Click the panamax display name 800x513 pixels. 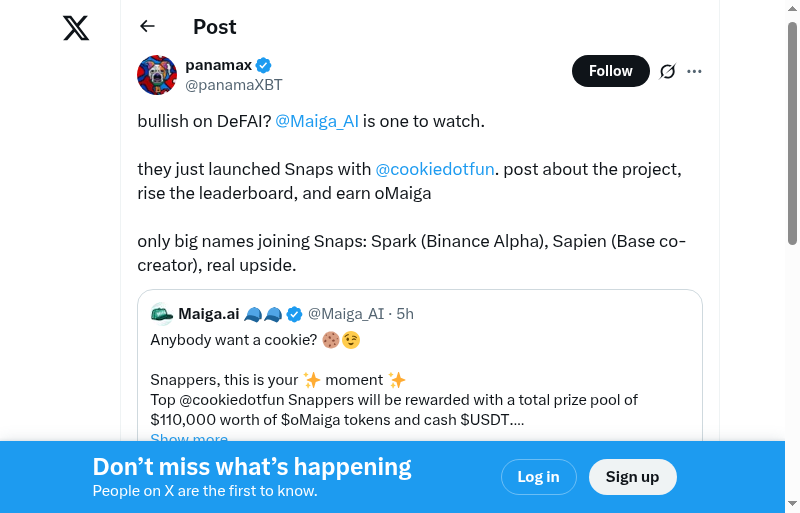click(217, 65)
